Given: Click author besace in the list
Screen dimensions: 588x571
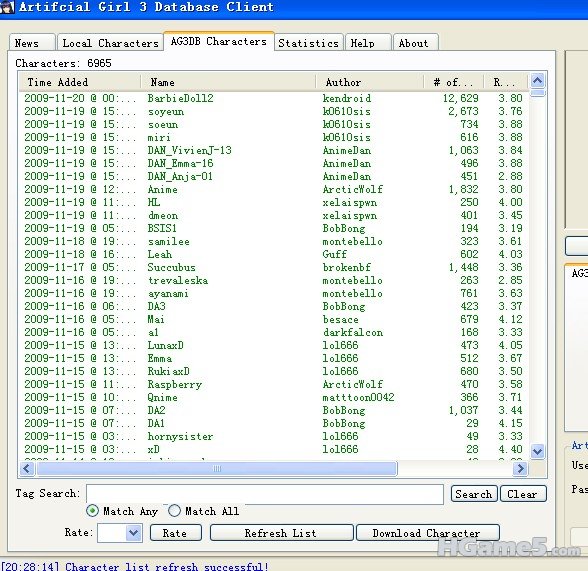Looking at the screenshot, I should click(x=340, y=319).
